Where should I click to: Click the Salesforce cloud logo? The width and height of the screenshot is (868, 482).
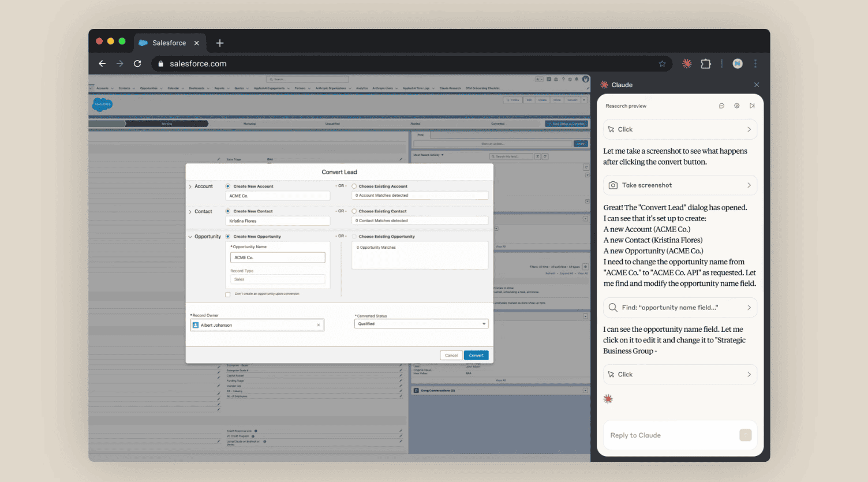[x=102, y=104]
